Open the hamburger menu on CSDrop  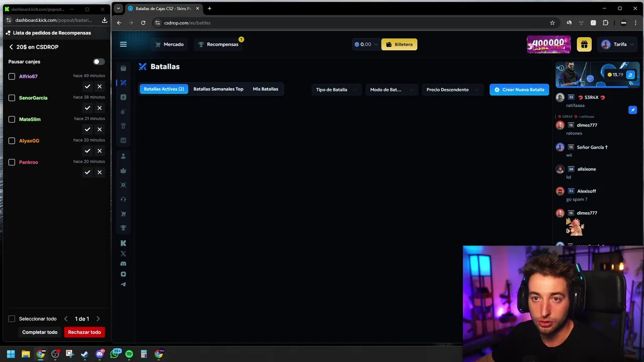click(x=123, y=44)
